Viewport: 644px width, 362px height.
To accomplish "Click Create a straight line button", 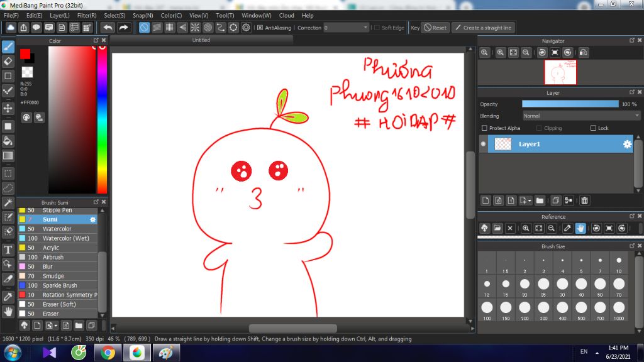I will click(x=484, y=28).
